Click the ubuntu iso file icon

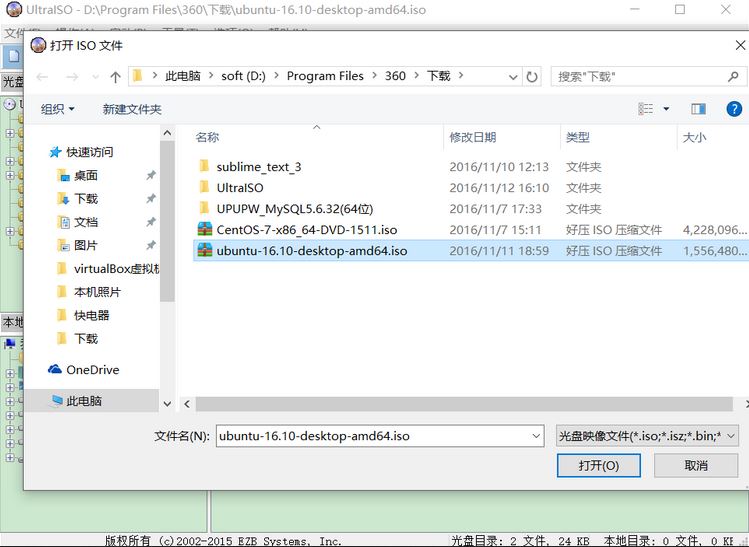point(204,250)
